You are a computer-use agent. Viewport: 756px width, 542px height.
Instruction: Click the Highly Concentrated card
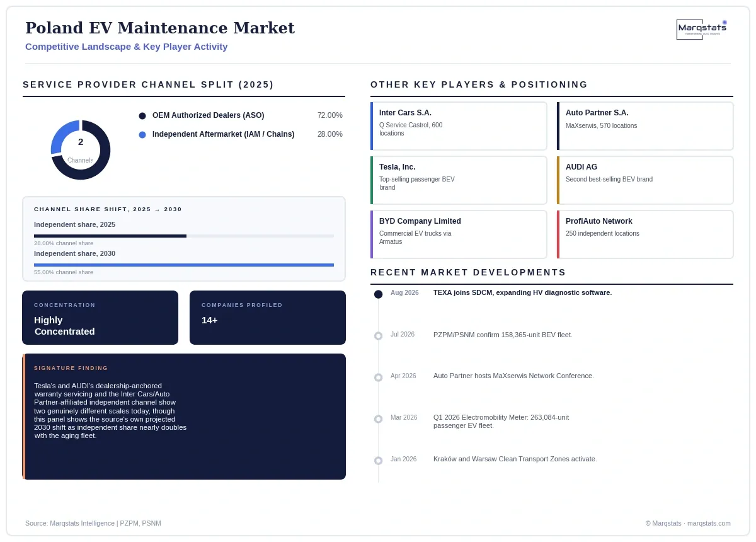100,318
